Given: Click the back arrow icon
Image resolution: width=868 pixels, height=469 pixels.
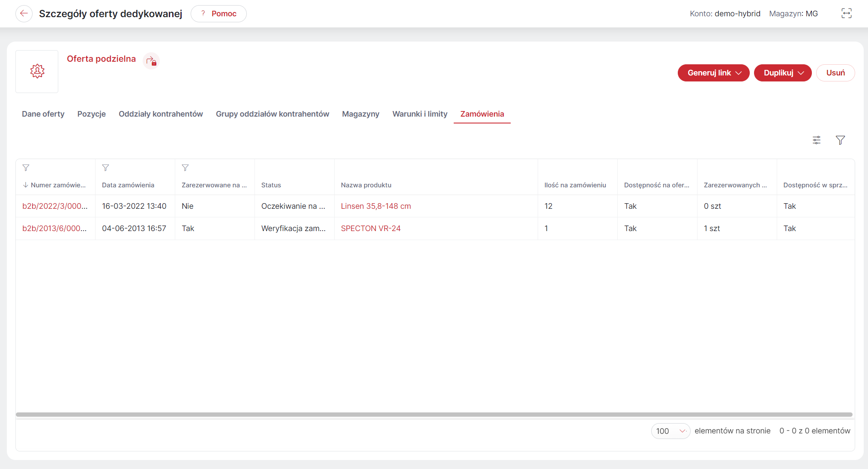Looking at the screenshot, I should coord(24,14).
